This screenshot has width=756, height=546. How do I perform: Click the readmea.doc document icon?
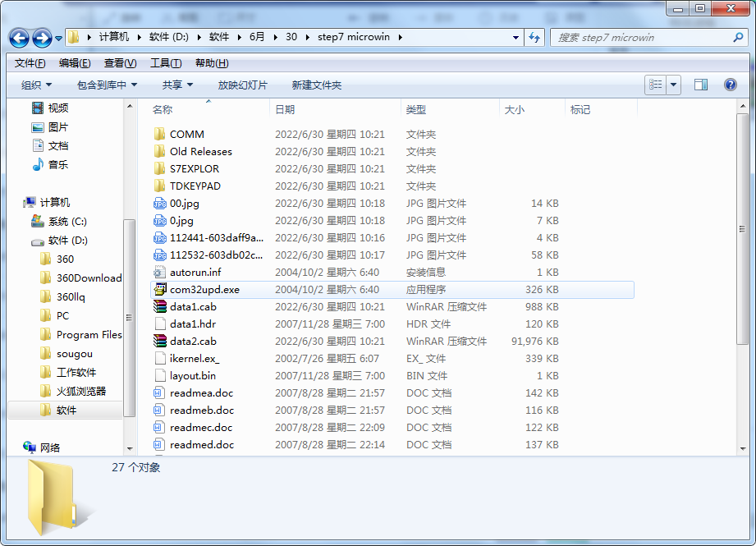click(159, 392)
